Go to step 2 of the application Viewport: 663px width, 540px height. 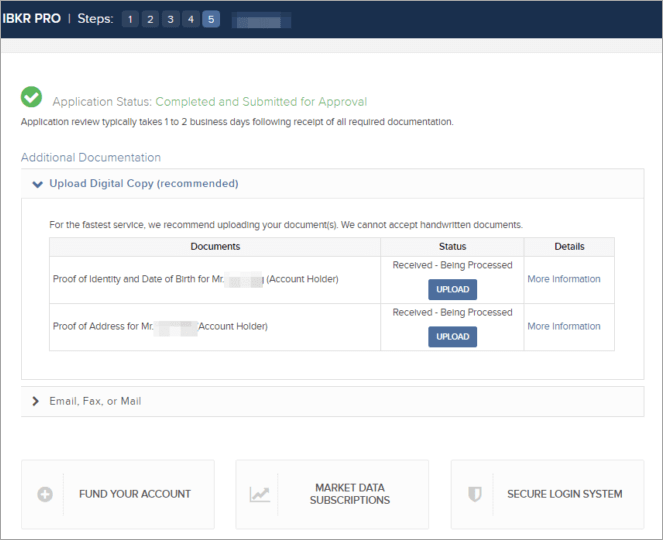[x=151, y=19]
